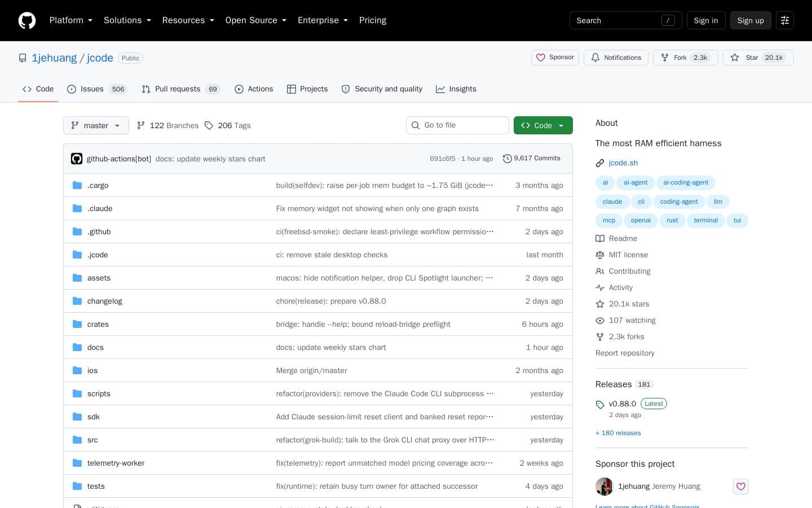Click the Sign in button

706,20
